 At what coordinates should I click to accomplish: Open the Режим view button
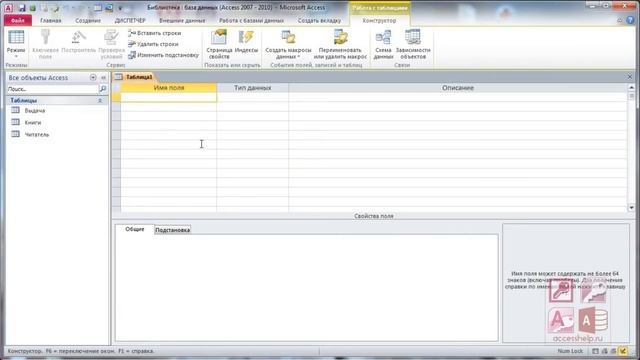[16, 44]
